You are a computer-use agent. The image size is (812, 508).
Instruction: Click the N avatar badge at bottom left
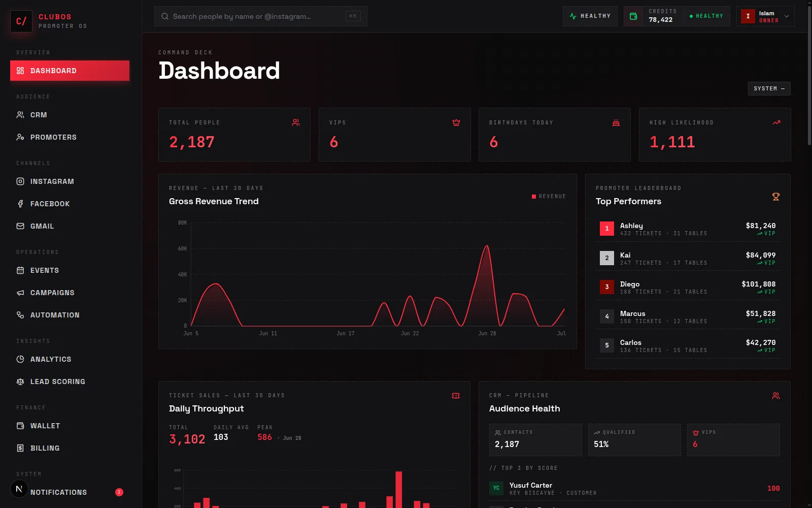point(19,489)
